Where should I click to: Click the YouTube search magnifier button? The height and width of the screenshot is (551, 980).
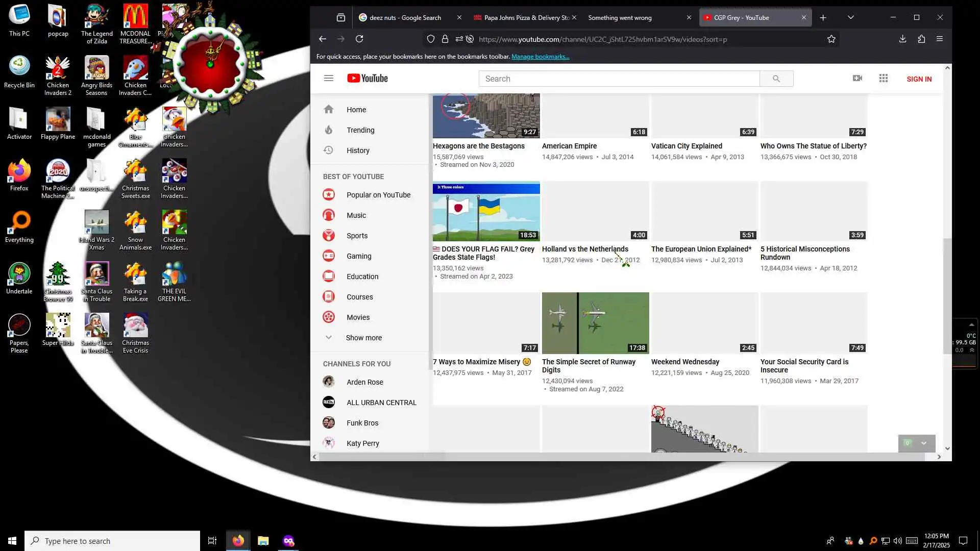pyautogui.click(x=776, y=79)
